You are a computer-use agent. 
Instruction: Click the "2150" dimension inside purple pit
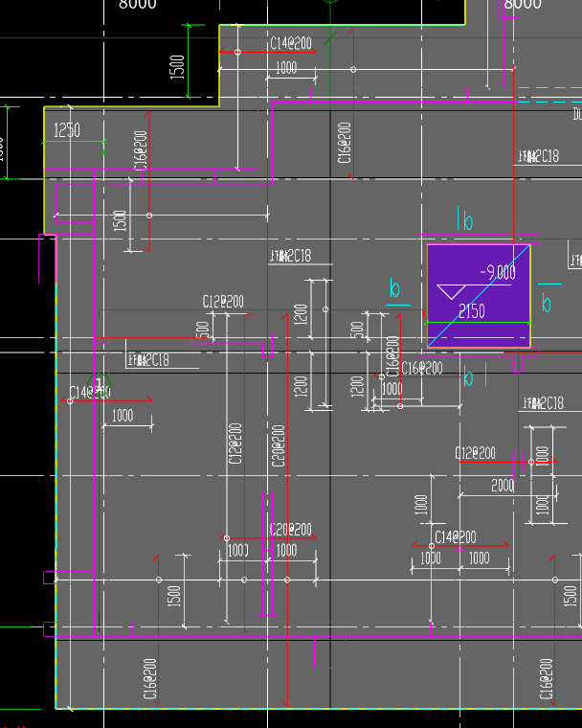coord(472,311)
